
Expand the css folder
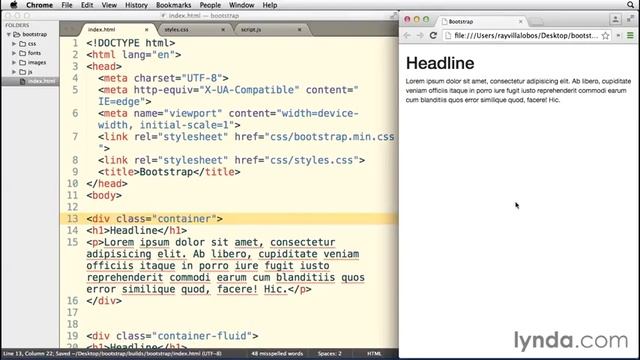pos(14,44)
